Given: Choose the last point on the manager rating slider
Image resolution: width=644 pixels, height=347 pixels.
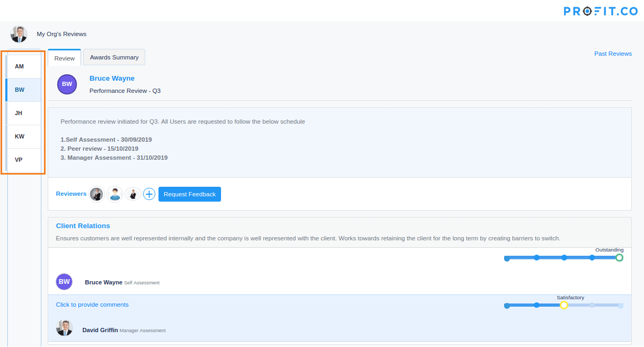Looking at the screenshot, I should [x=621, y=306].
